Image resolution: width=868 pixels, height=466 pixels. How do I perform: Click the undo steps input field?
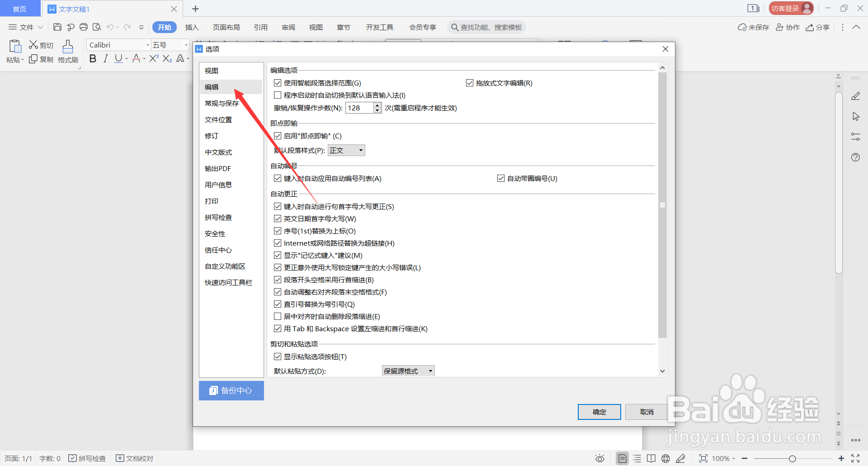point(359,108)
